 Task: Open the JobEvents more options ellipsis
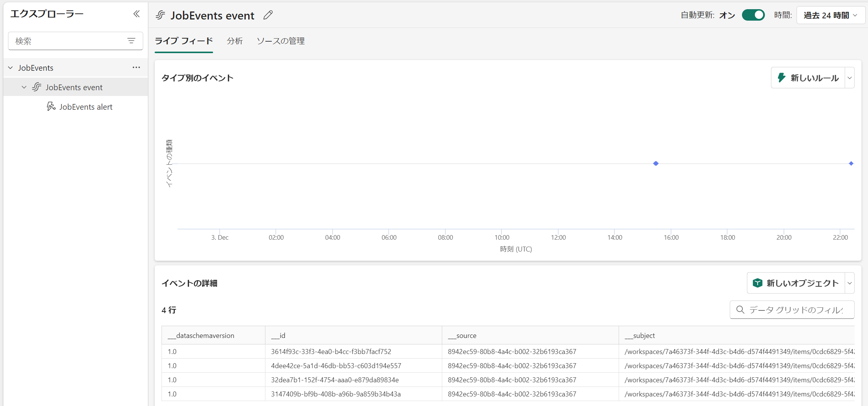(x=136, y=68)
